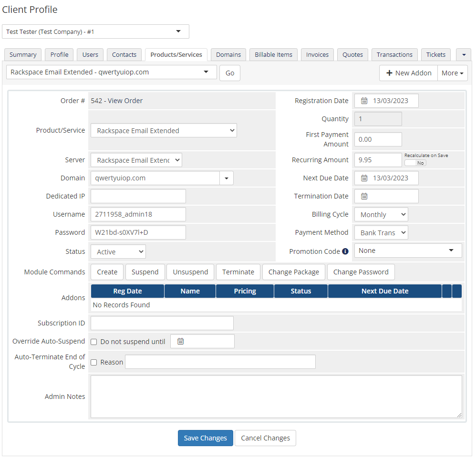
Task: Open the Product/Service dropdown
Action: pos(164,131)
